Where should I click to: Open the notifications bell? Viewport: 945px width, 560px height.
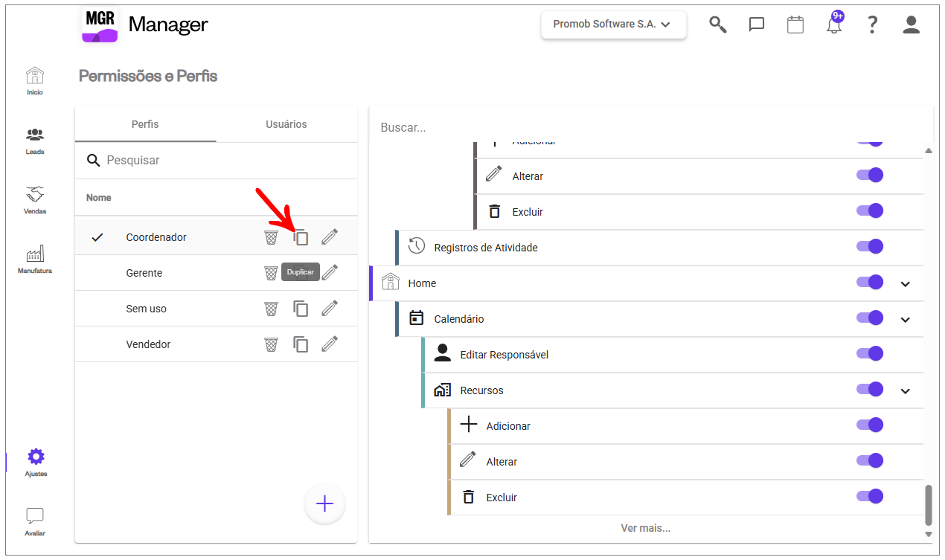point(834,25)
